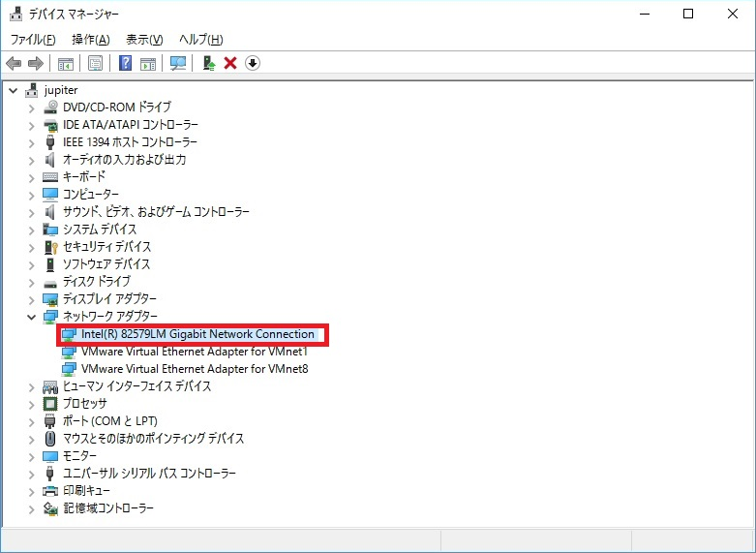Select Intel(R) 82579LM Gigabit Network Connection

197,334
